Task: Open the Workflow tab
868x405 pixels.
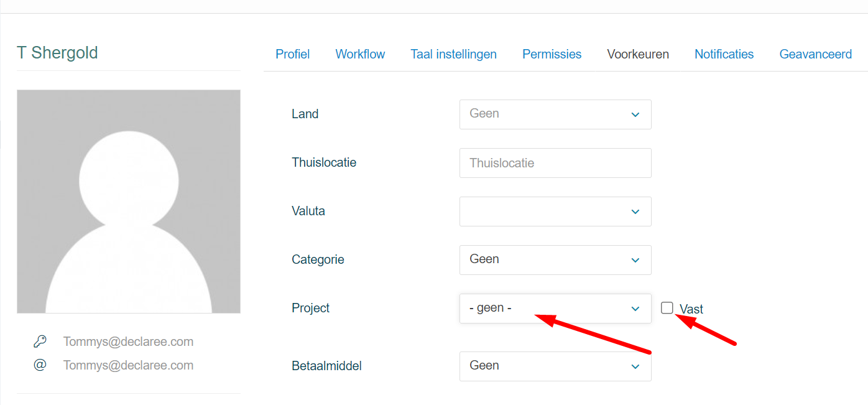Action: [360, 54]
